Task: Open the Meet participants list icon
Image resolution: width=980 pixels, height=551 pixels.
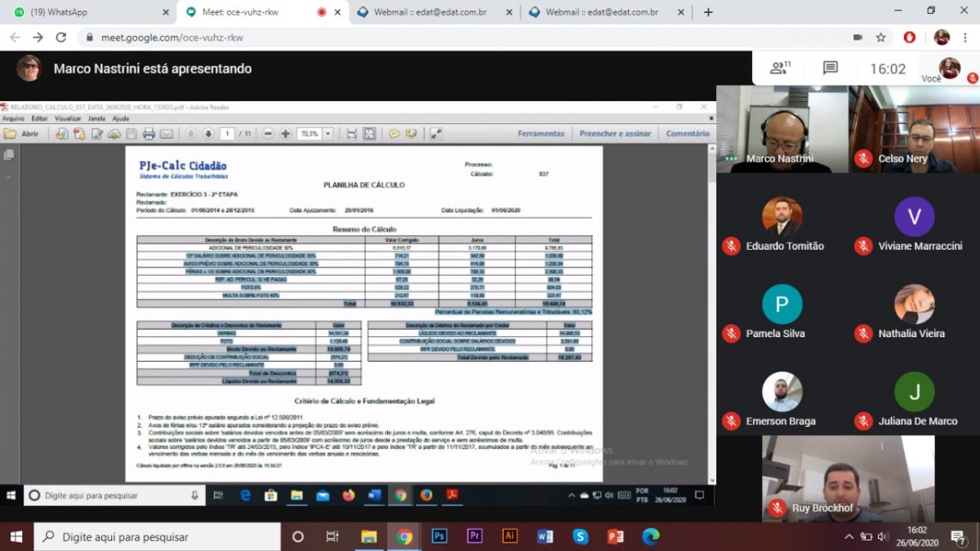Action: (x=782, y=69)
